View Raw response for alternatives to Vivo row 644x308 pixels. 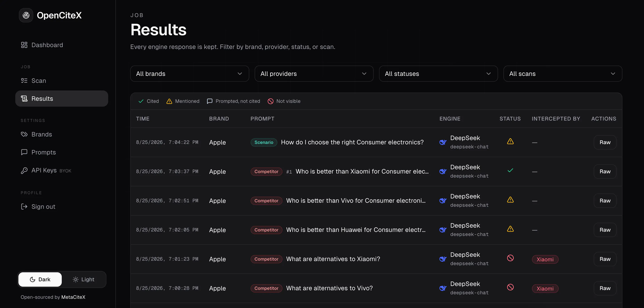605,288
